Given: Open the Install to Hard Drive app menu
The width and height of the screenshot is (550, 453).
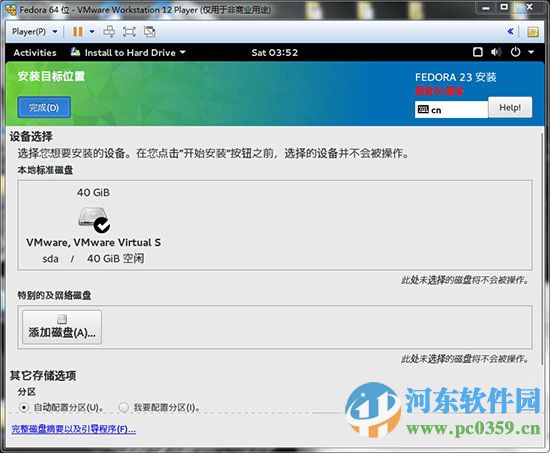Looking at the screenshot, I should [128, 53].
